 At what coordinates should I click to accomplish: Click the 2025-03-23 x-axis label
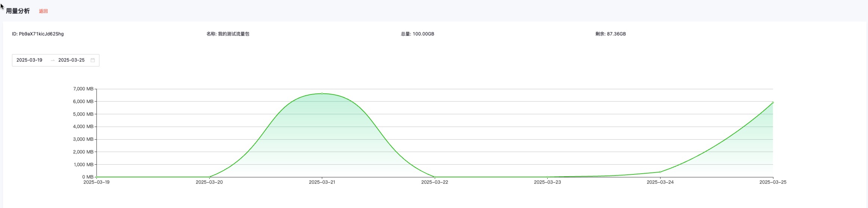click(547, 182)
